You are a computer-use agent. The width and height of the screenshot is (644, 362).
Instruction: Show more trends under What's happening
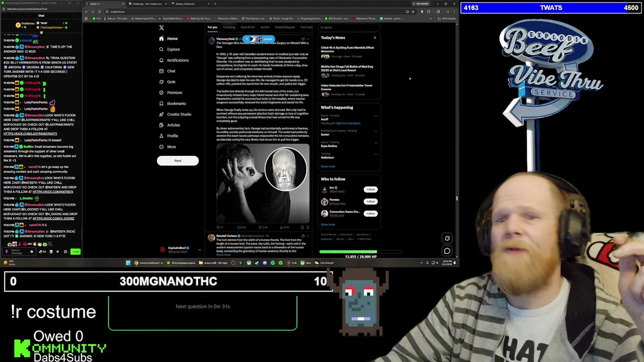pyautogui.click(x=328, y=166)
